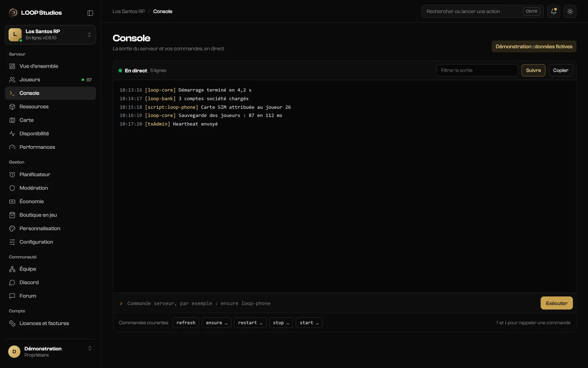
Task: Open the Rechercher ou lancer une action search
Action: tap(483, 11)
